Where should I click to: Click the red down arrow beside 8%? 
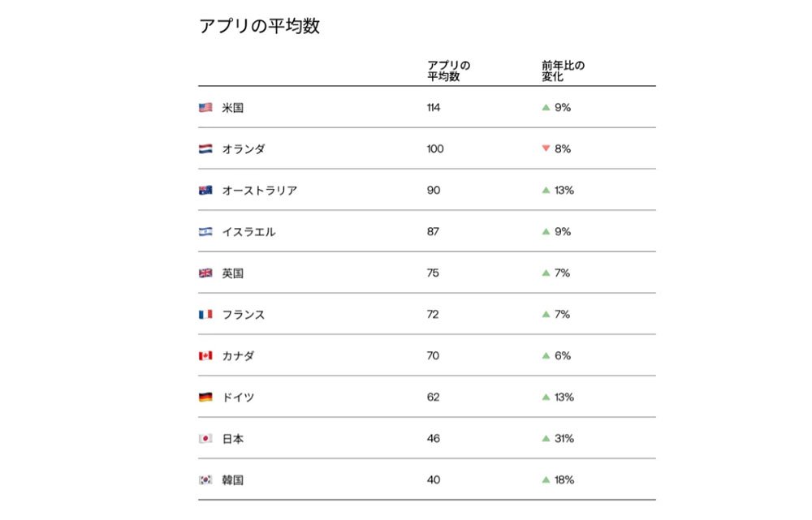coord(546,148)
